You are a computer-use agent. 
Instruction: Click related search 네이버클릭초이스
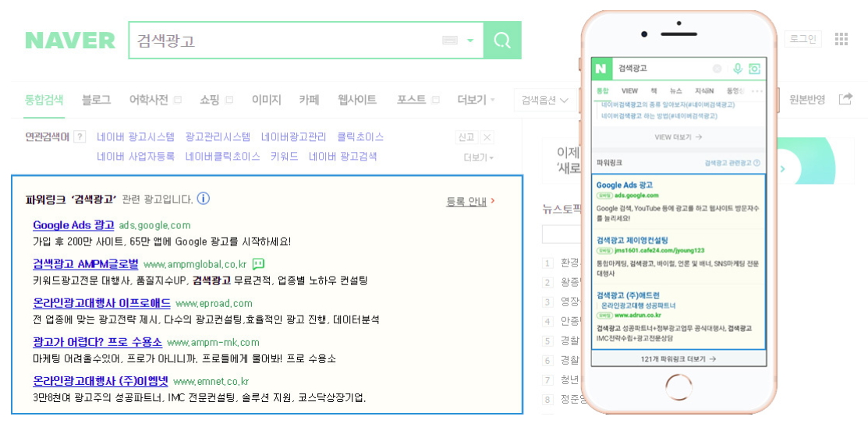pos(222,157)
